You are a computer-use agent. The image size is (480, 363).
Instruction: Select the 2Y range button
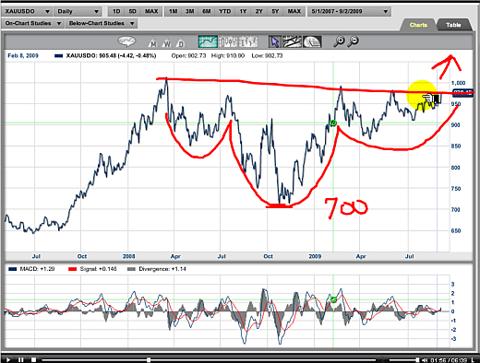pos(259,11)
